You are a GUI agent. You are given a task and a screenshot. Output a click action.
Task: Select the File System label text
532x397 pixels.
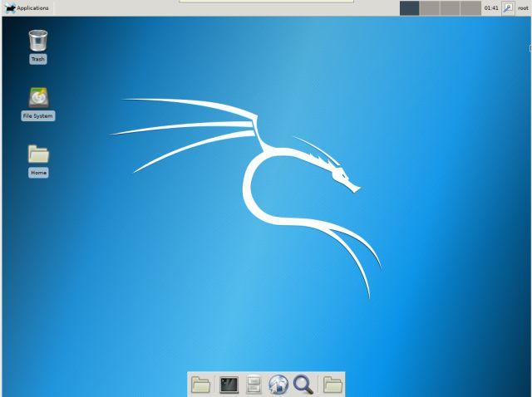click(38, 116)
